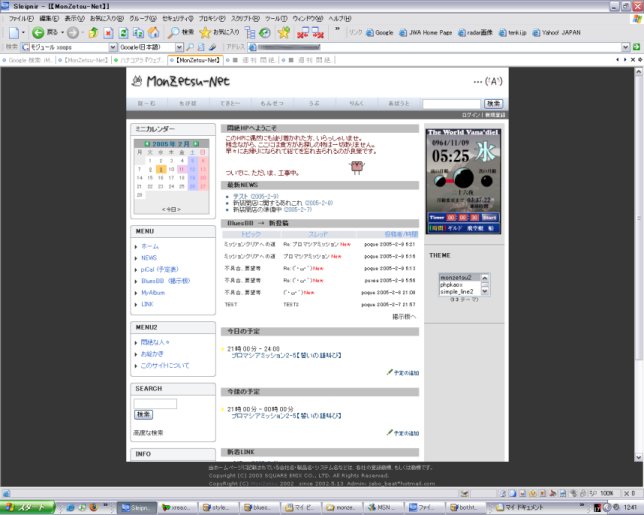Open the magnifier Search panel button
The image size is (644, 515).
click(181, 32)
